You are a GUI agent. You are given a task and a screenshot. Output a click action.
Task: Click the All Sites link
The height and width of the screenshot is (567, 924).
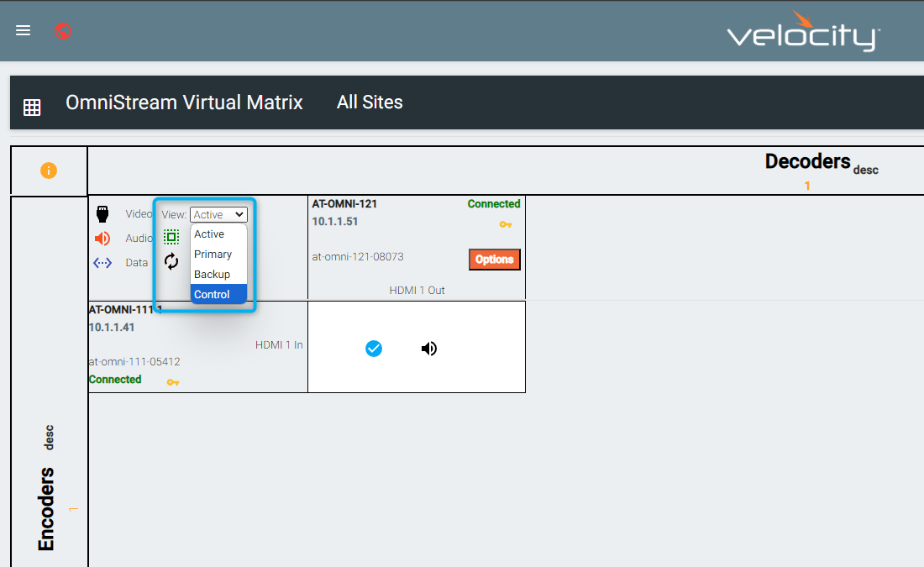370,102
